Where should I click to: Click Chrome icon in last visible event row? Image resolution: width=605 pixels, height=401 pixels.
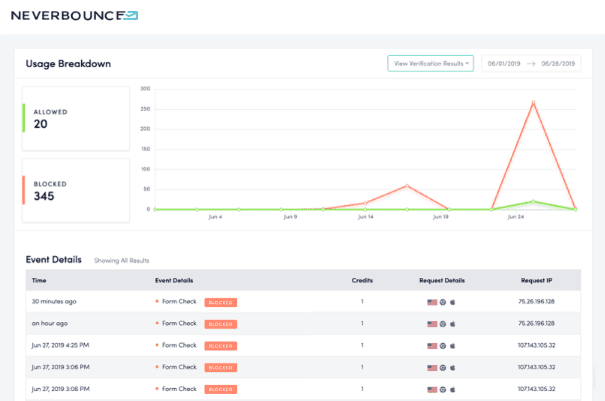click(x=443, y=390)
